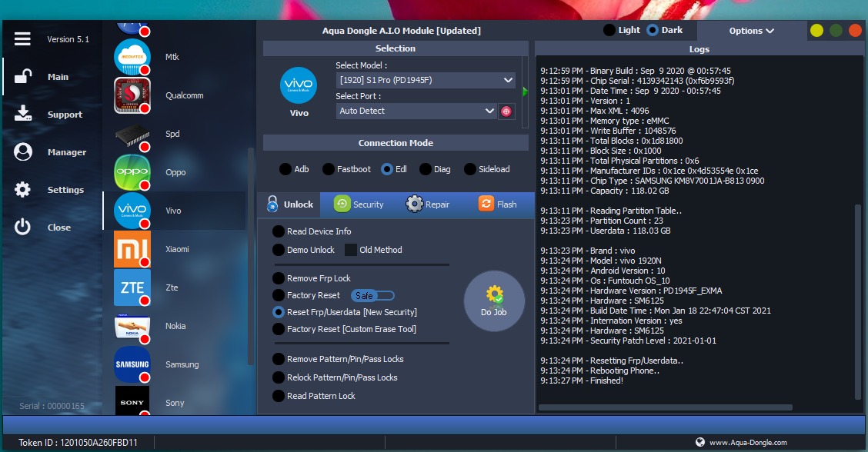Open the Settings gear icon

(x=22, y=190)
